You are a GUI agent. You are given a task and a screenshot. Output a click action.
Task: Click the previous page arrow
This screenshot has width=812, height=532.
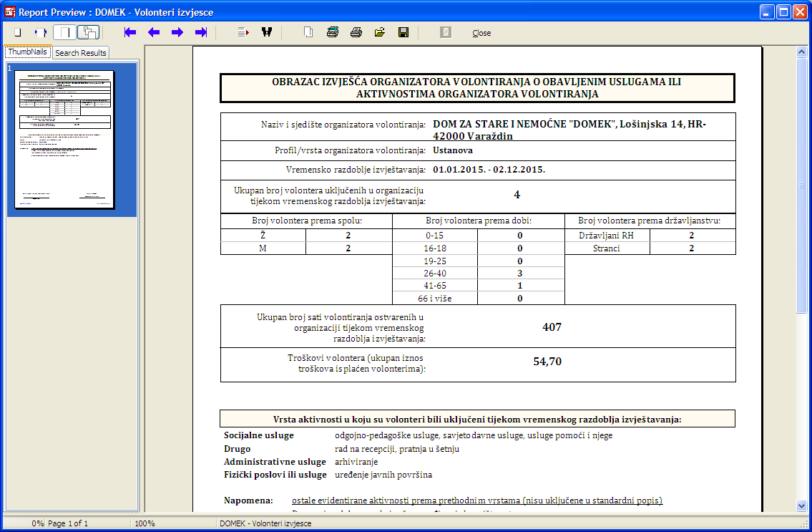pos(153,32)
